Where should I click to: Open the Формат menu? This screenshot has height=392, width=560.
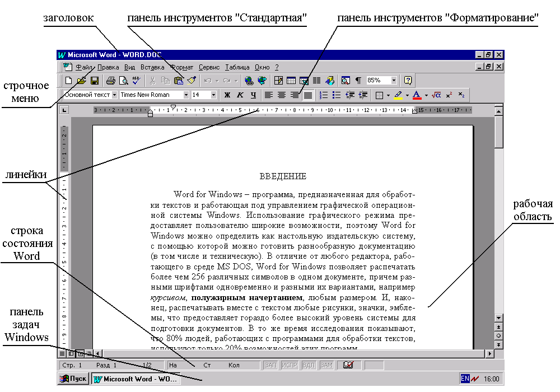[181, 67]
